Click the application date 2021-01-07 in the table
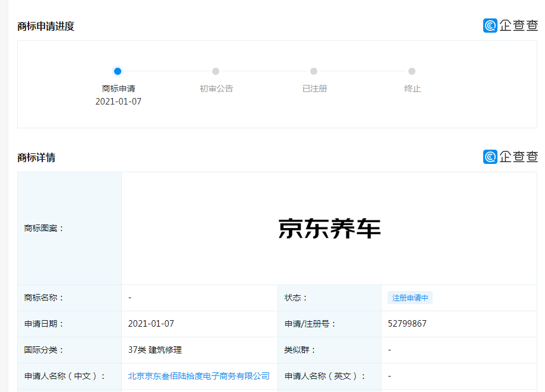The image size is (545, 392). [151, 324]
